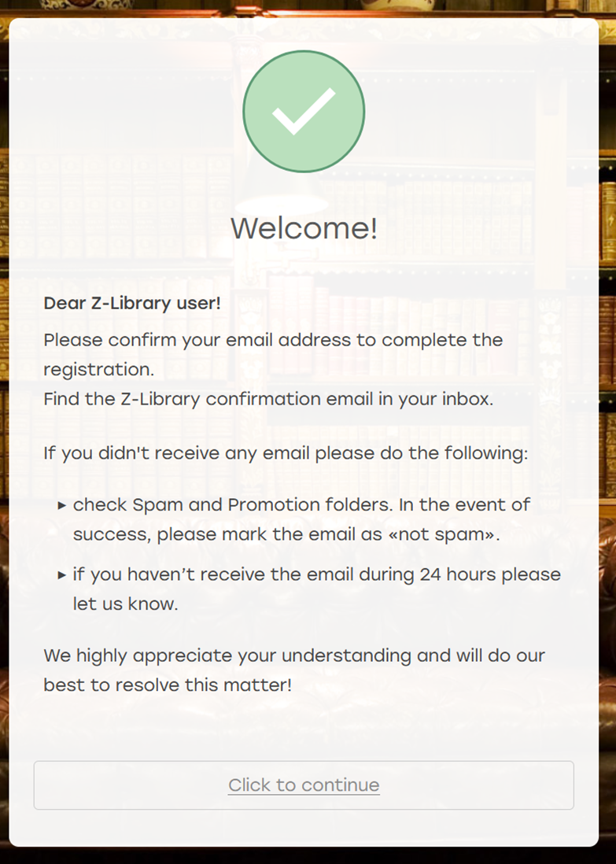Click the white tick inside the circle

[304, 111]
